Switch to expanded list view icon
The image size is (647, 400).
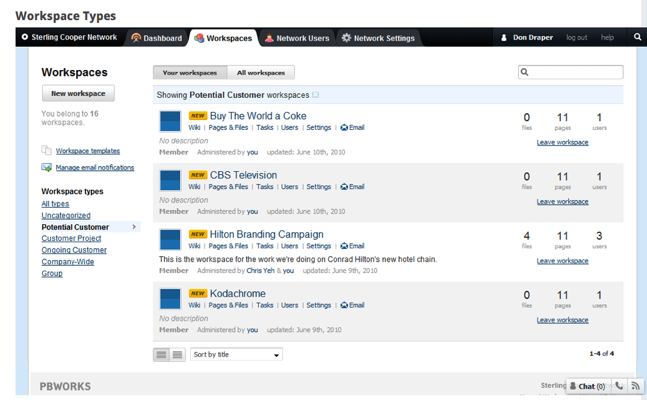click(161, 355)
